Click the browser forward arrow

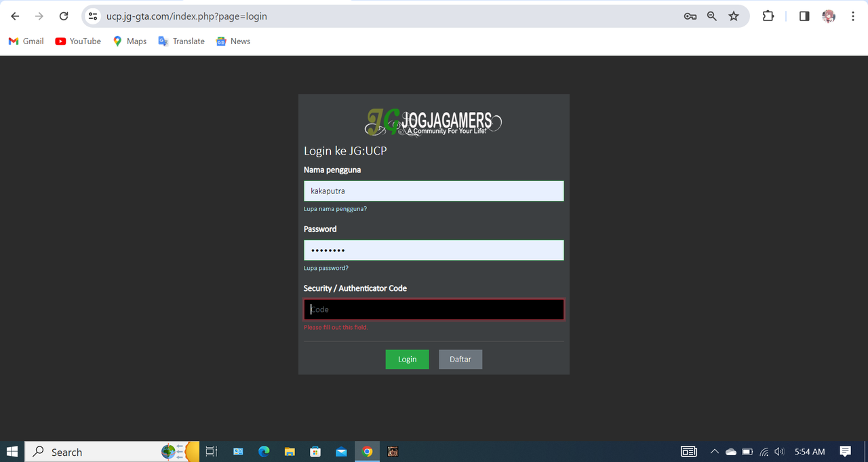(39, 16)
